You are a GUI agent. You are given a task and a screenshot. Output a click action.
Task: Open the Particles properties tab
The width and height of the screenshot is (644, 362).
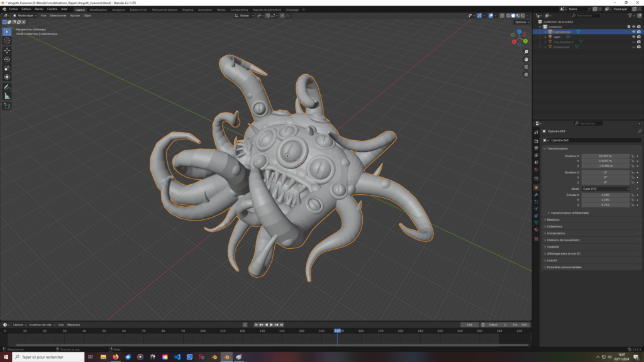click(536, 202)
